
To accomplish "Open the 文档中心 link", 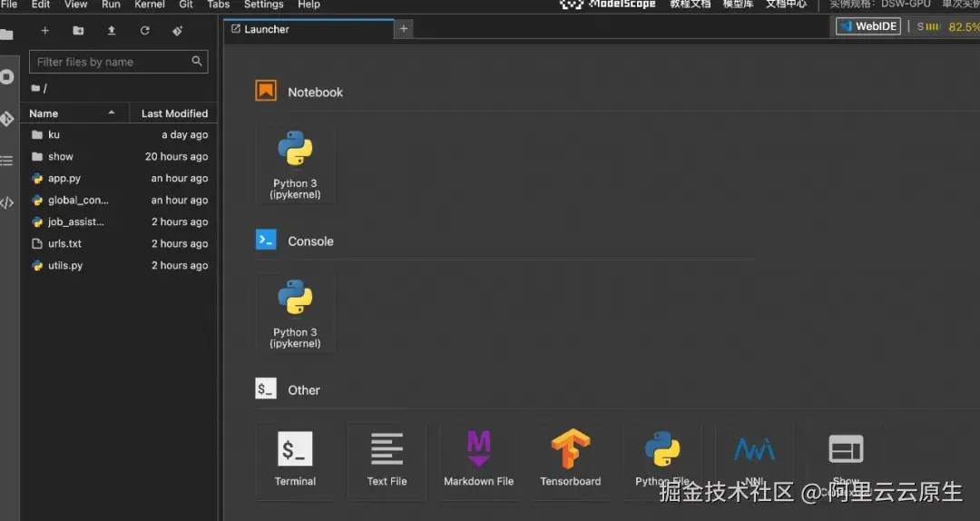I will point(786,5).
